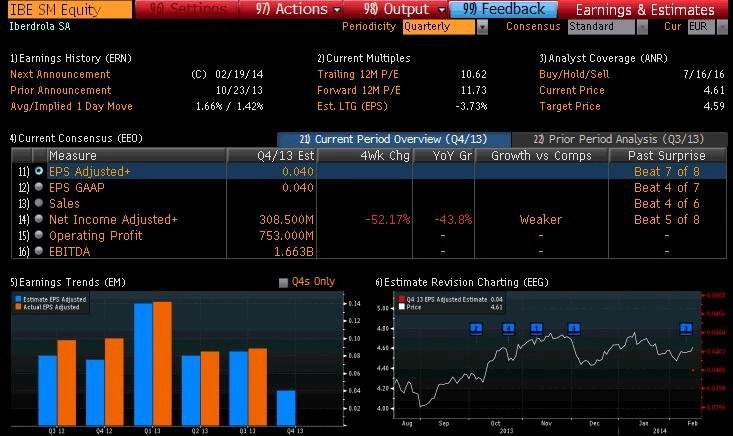Click the Q4 13 blue estimate bar
Screen dimensions: 733x436
pyautogui.click(x=286, y=408)
